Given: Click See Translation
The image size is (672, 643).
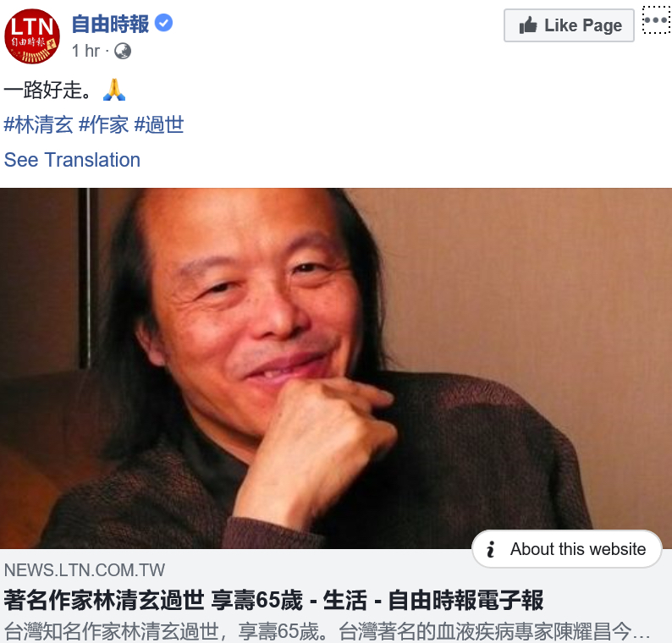Looking at the screenshot, I should click(x=72, y=160).
